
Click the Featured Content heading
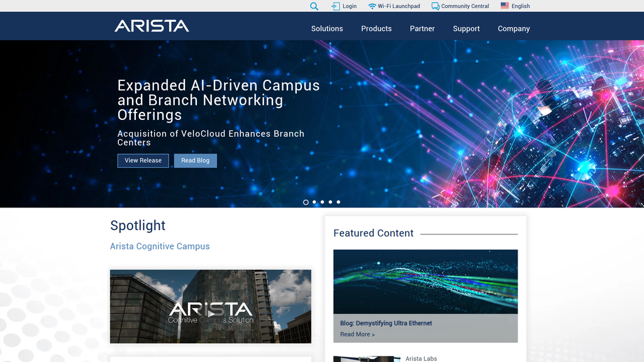(x=374, y=233)
